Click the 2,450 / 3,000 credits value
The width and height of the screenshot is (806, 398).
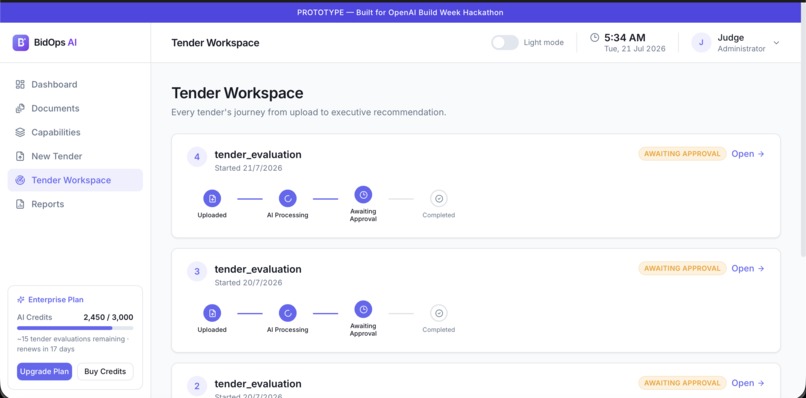tap(108, 317)
